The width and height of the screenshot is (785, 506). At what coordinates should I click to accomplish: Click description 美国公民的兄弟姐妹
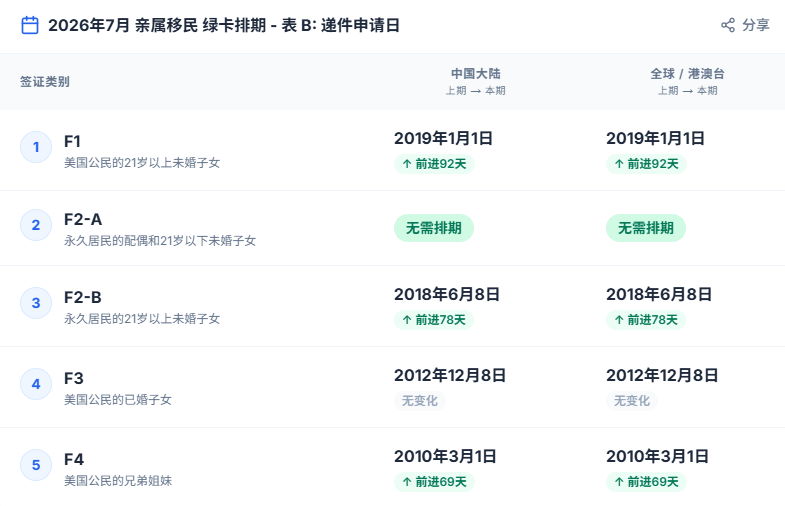[118, 481]
